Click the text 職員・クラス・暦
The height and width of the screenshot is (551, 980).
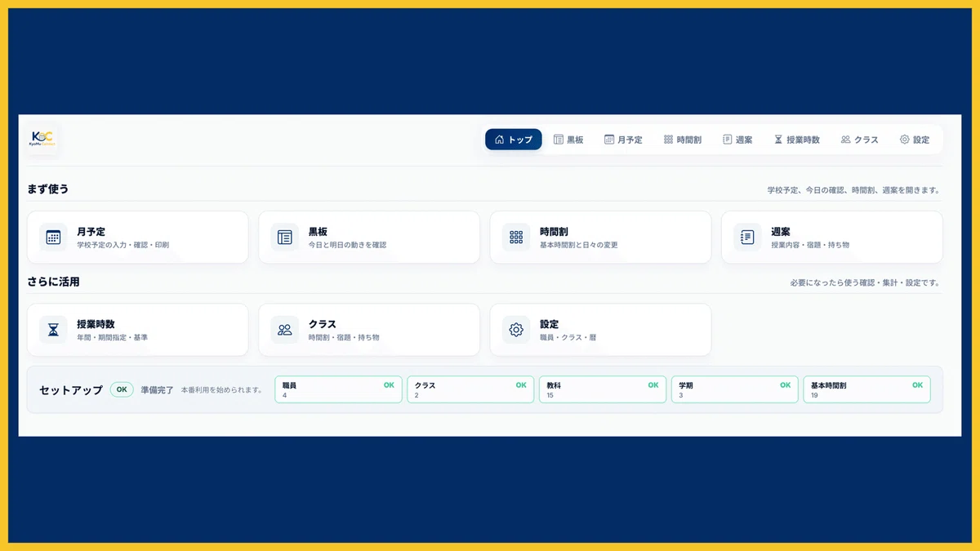568,337
